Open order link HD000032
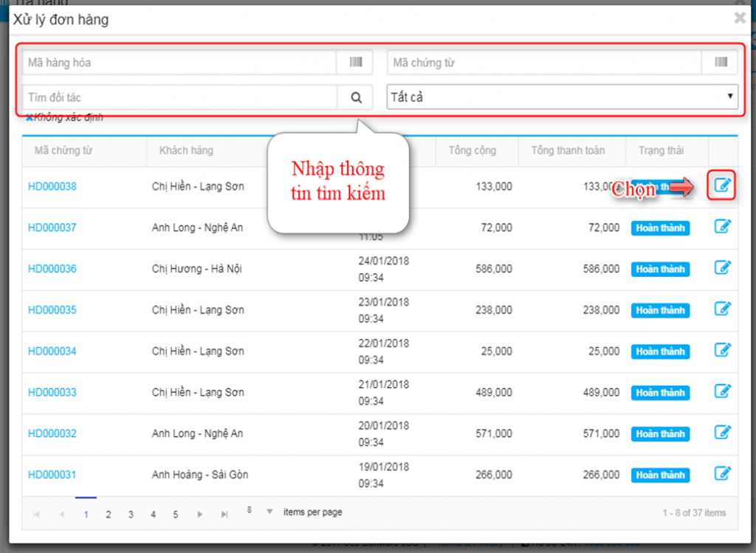756x553 pixels. [52, 433]
